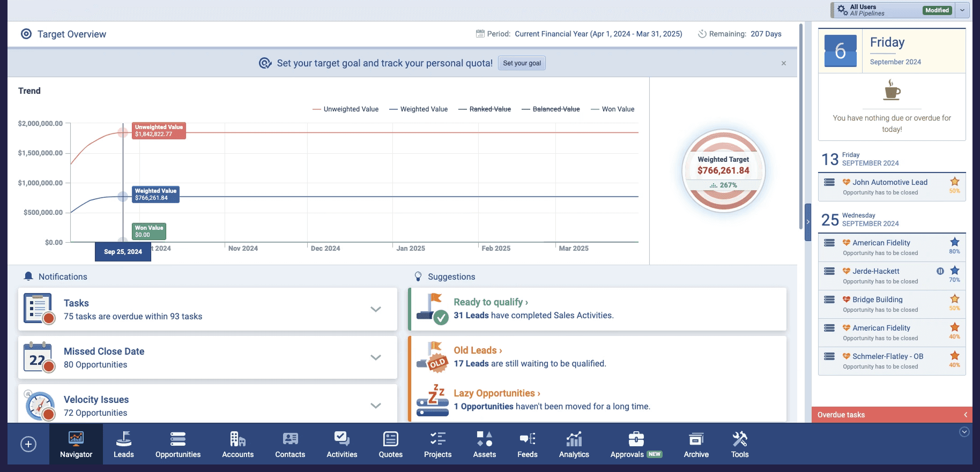Open the All Users pipelines dropdown arrow
This screenshot has width=980, height=472.
coord(962,10)
